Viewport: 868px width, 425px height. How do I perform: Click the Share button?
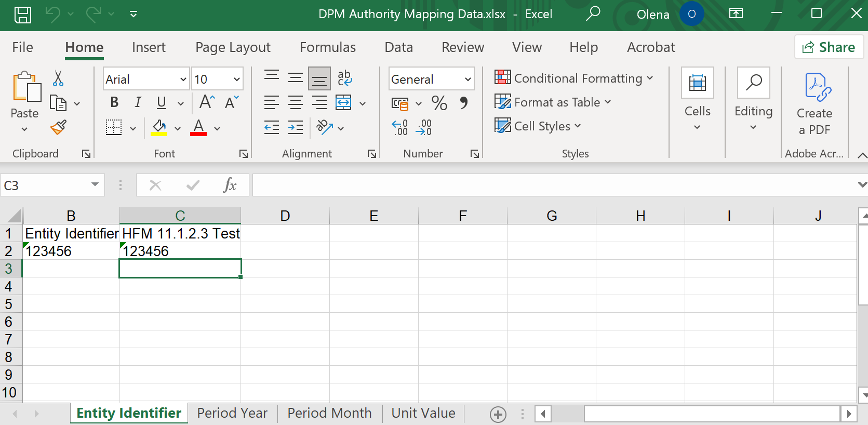829,47
